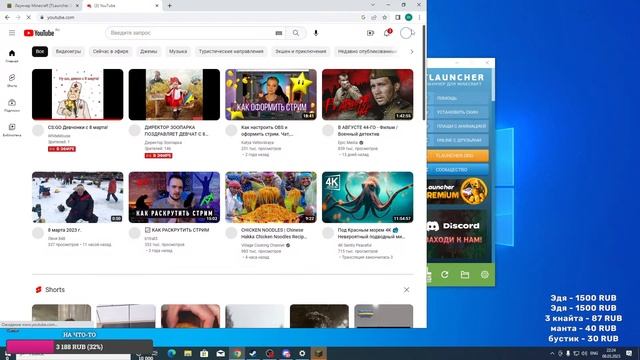Select the 'Джемы' filter chip
Viewport: 640px width, 360px height.
point(149,51)
